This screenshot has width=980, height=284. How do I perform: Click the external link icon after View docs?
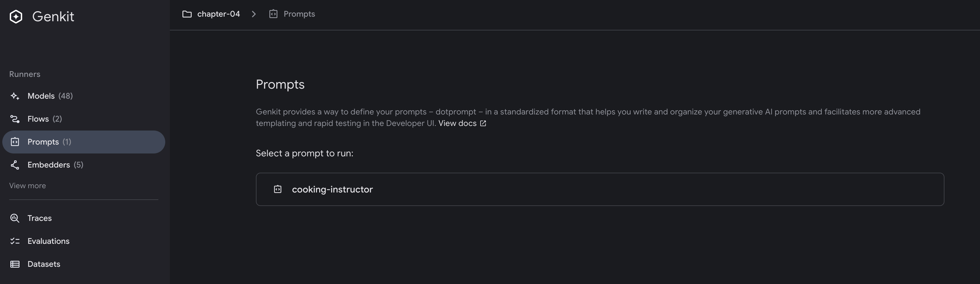point(483,124)
